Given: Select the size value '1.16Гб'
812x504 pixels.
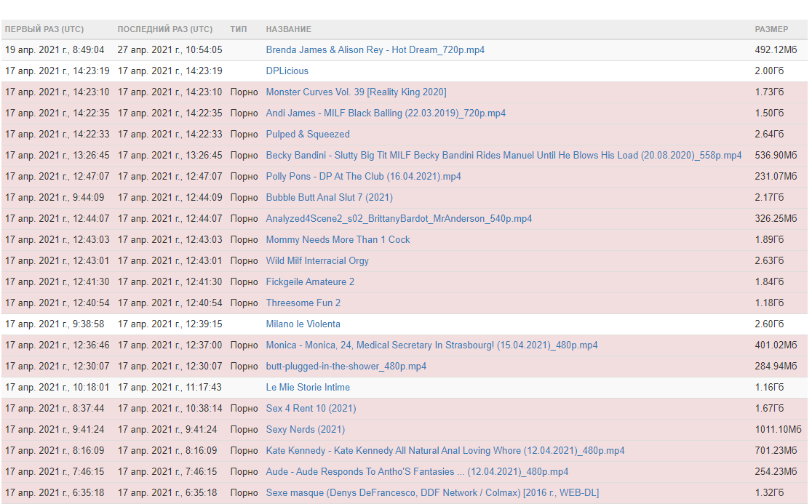Looking at the screenshot, I should (x=769, y=387).
